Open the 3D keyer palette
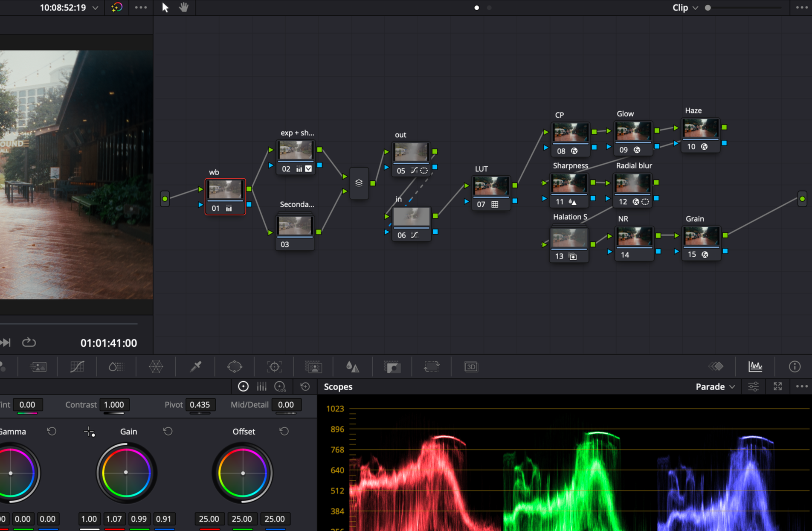Image resolution: width=812 pixels, height=531 pixels. point(471,366)
